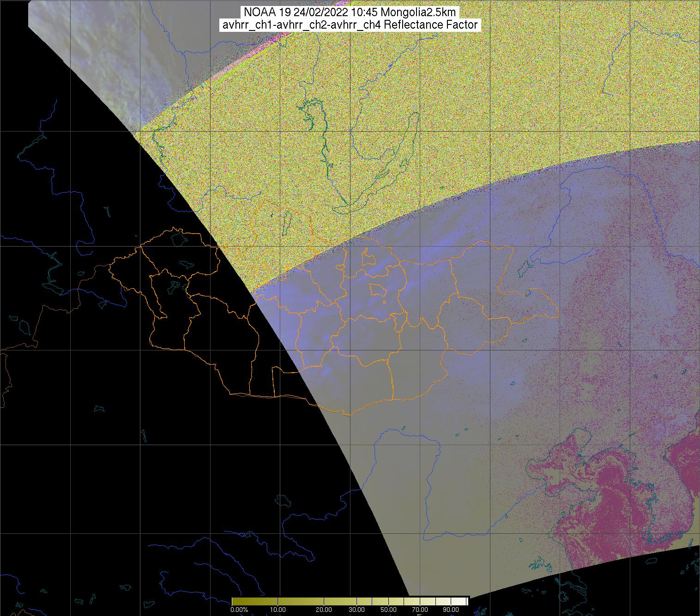This screenshot has height=616, width=700.
Task: Click the title line starting with NOAA 19
Action: click(x=350, y=12)
